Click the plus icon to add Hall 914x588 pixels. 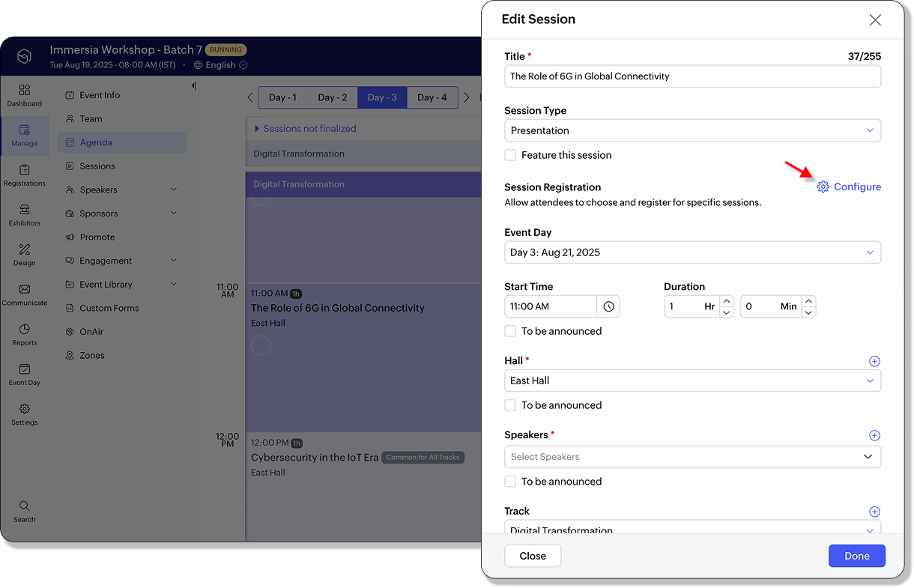(874, 361)
